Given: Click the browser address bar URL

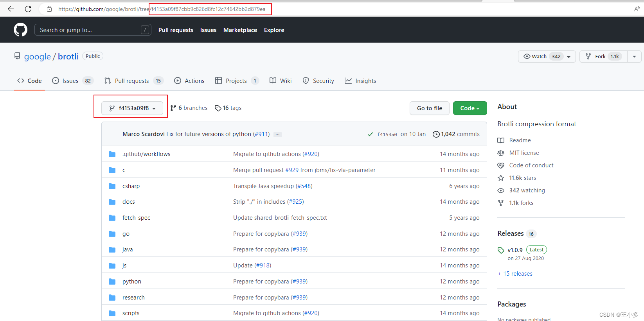Looking at the screenshot, I should click(x=162, y=9).
